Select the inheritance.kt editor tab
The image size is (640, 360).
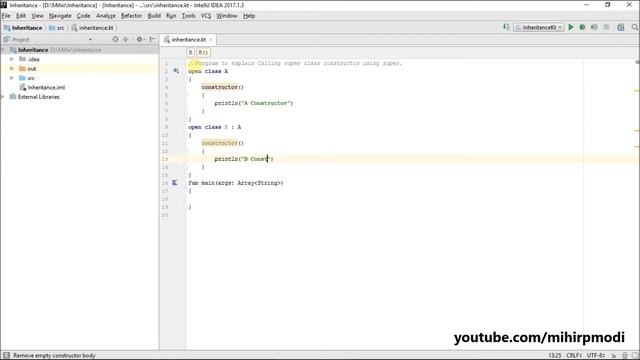click(x=188, y=40)
